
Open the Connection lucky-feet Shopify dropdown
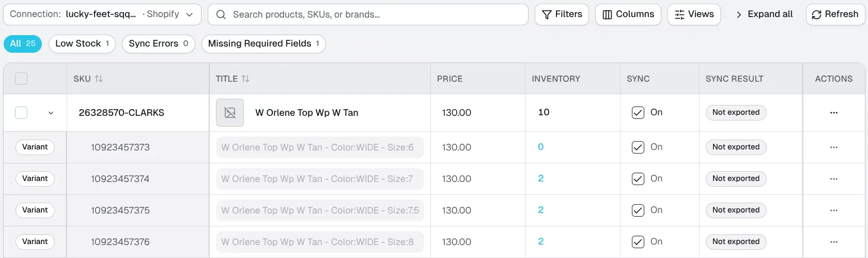[102, 14]
